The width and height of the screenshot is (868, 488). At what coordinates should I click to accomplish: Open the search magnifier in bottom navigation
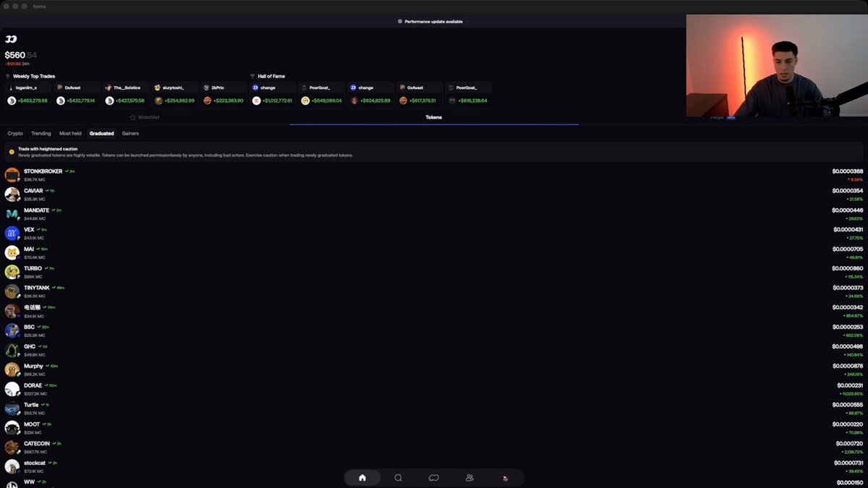[399, 477]
